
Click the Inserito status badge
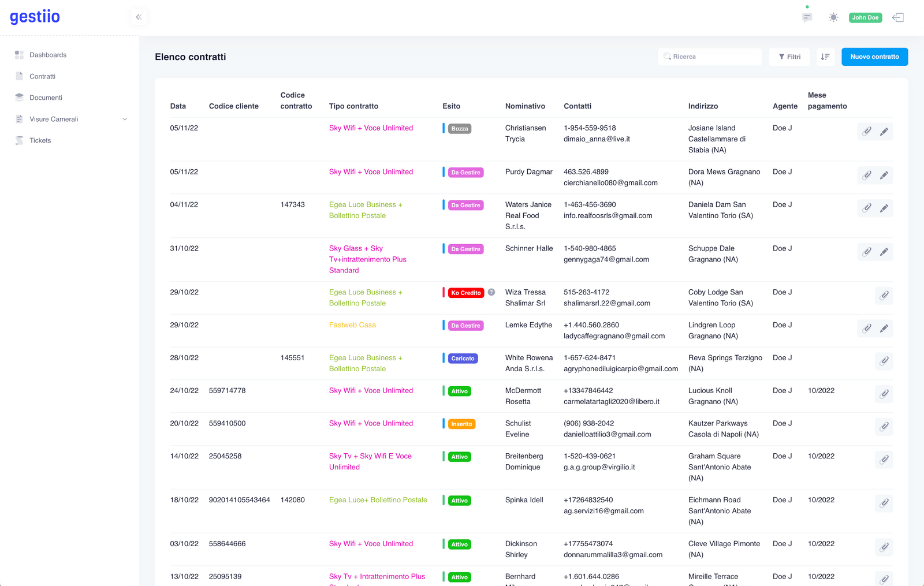pos(461,424)
